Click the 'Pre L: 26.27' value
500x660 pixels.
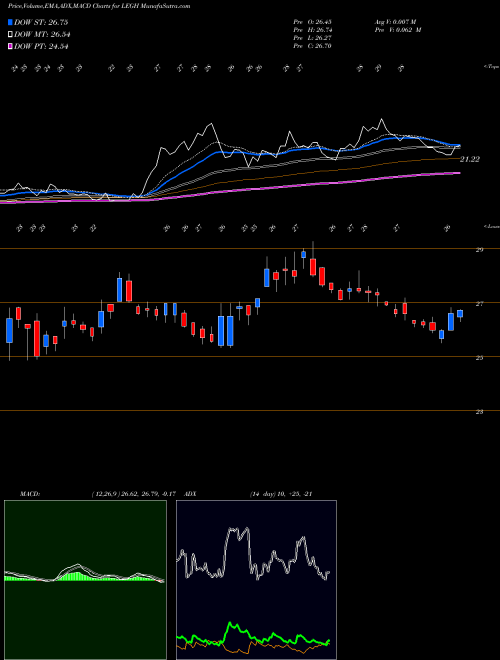312,38
